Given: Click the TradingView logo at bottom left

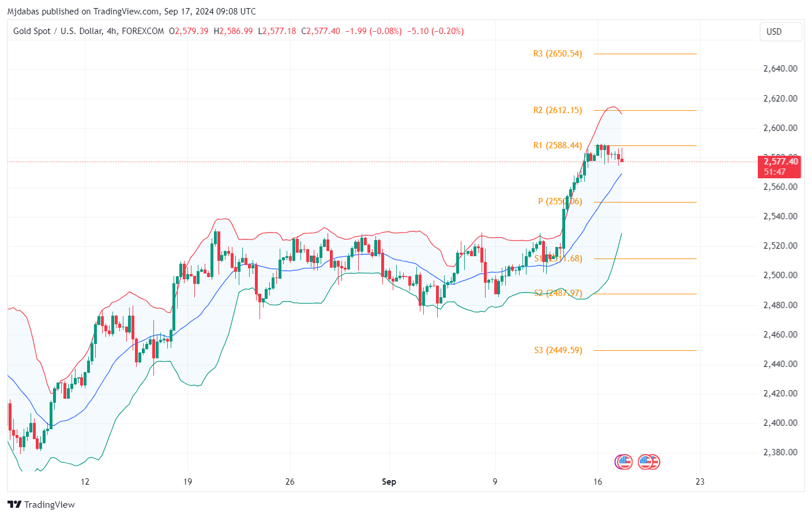Looking at the screenshot, I should (x=42, y=504).
